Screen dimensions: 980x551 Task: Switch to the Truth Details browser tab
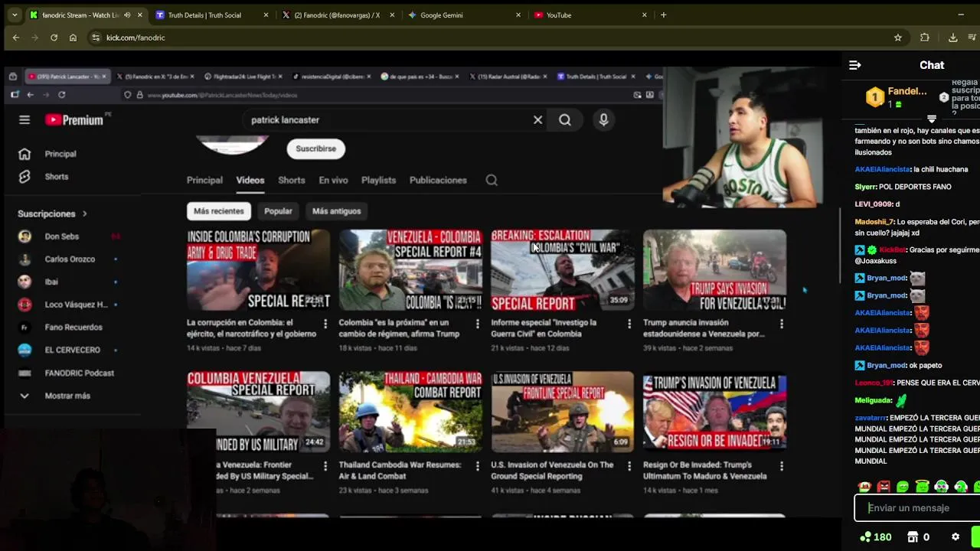click(x=212, y=15)
